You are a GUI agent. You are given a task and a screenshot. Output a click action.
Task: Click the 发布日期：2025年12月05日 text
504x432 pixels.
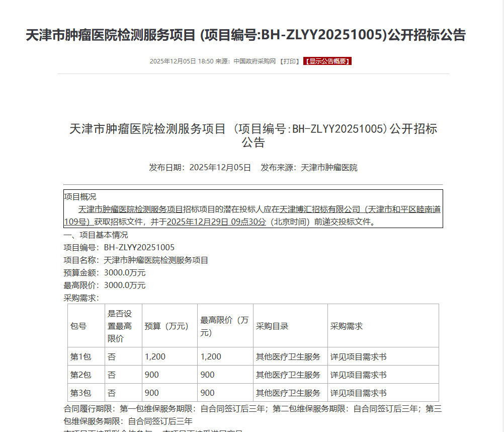(x=200, y=168)
